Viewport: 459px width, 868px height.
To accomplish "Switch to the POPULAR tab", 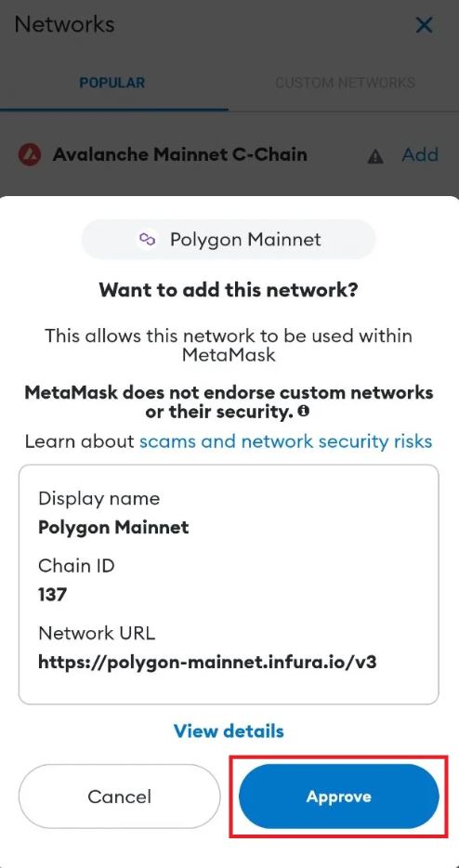I will (112, 83).
